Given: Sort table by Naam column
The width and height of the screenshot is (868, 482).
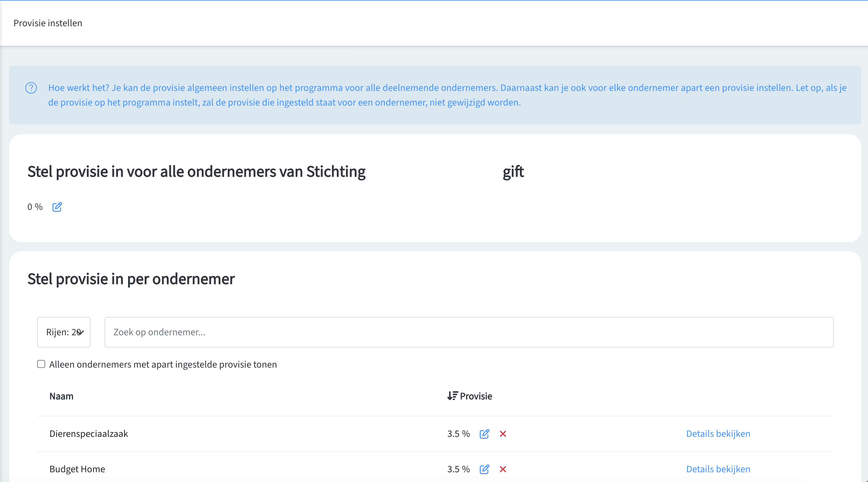Looking at the screenshot, I should [61, 396].
